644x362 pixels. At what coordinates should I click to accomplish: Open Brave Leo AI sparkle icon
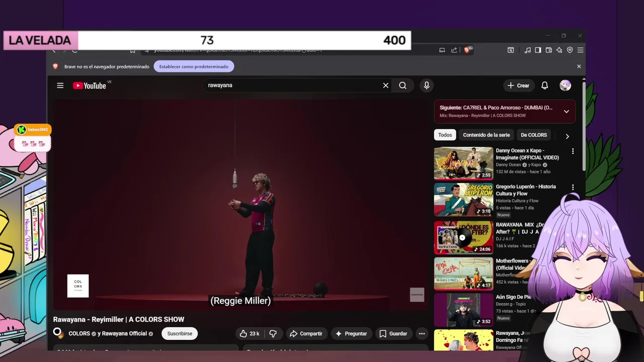[559, 50]
